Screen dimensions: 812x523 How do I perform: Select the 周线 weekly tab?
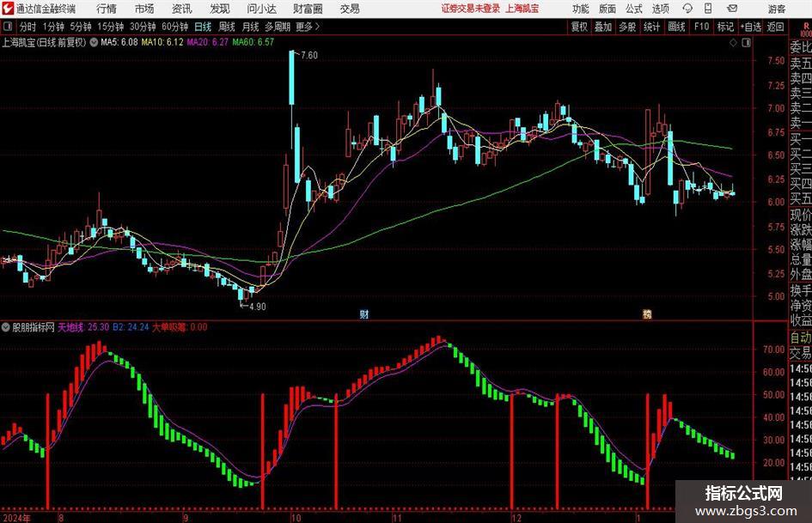point(227,27)
